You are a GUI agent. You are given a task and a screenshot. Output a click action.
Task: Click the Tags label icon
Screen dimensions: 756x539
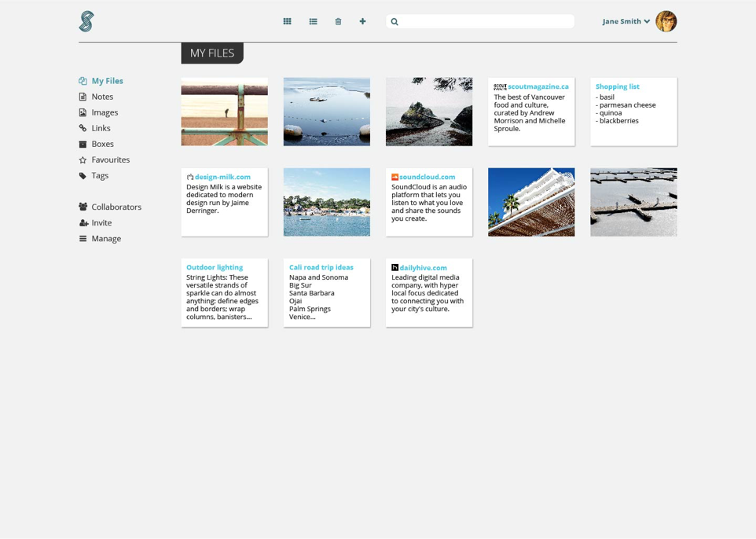pos(83,175)
